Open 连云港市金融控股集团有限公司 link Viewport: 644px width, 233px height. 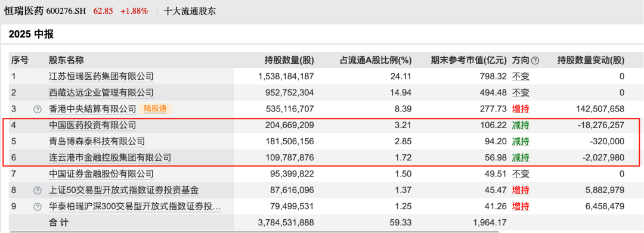click(110, 157)
